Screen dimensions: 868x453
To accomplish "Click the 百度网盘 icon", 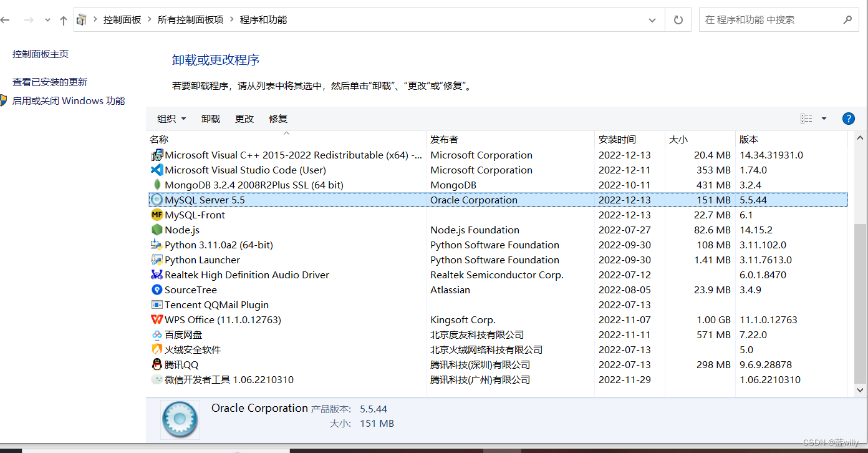I will [157, 334].
